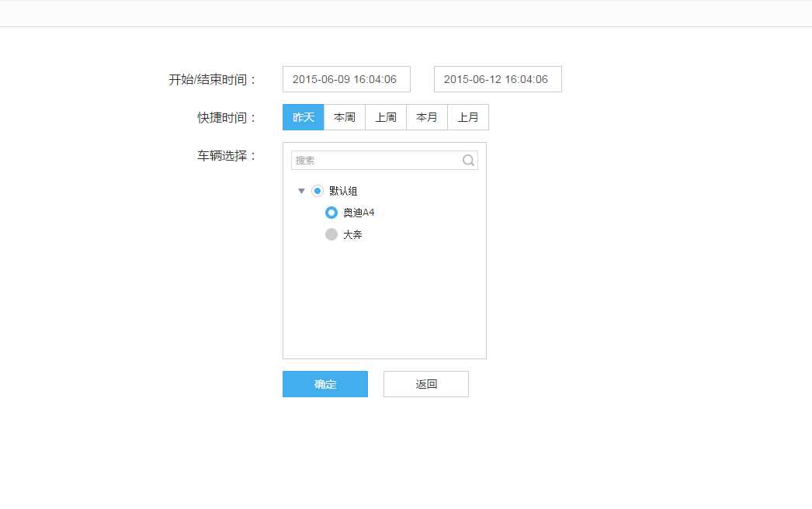Select the 大奔 vehicle radio button
The image size is (812, 509).
click(x=331, y=234)
